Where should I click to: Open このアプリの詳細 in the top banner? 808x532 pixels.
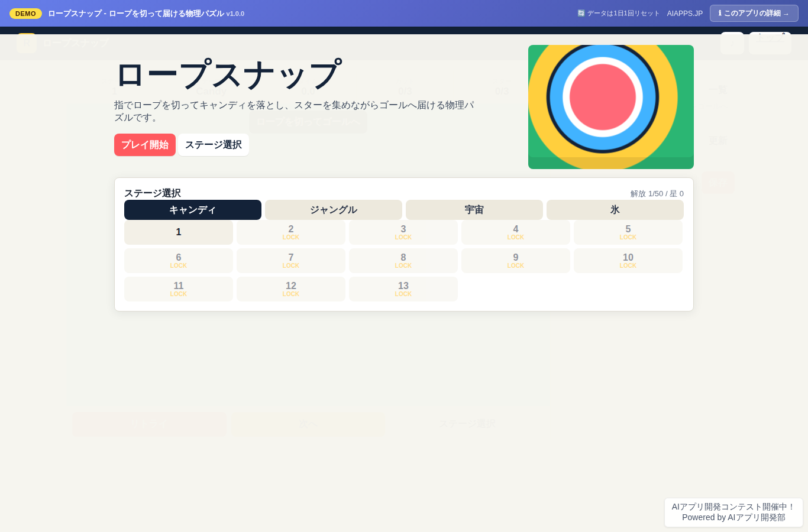(754, 13)
